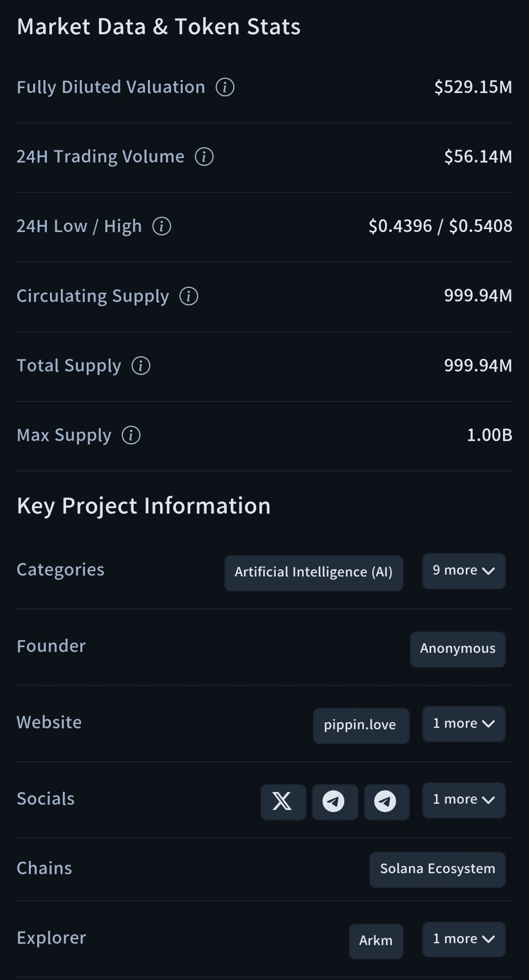Open Circulating Supply info tooltip icon
The height and width of the screenshot is (980, 529).
pos(189,296)
